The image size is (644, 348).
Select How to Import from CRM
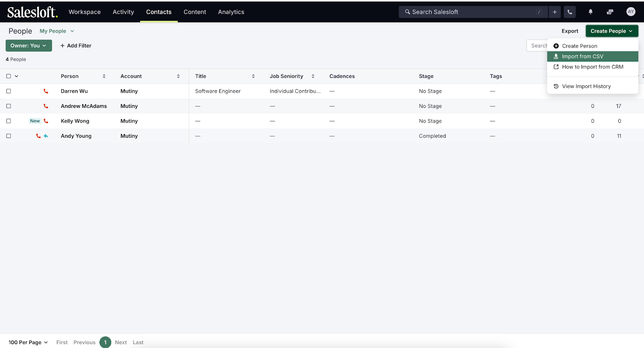tap(592, 67)
